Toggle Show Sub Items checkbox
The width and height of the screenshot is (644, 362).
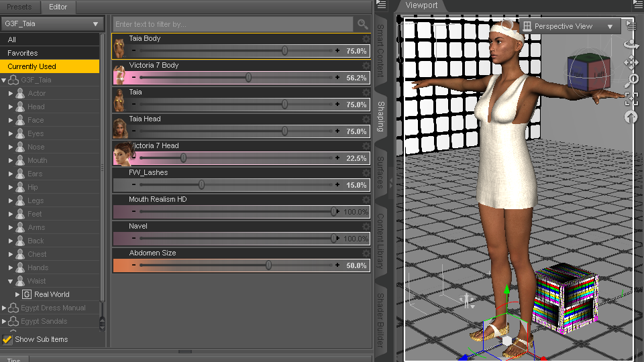(x=7, y=339)
